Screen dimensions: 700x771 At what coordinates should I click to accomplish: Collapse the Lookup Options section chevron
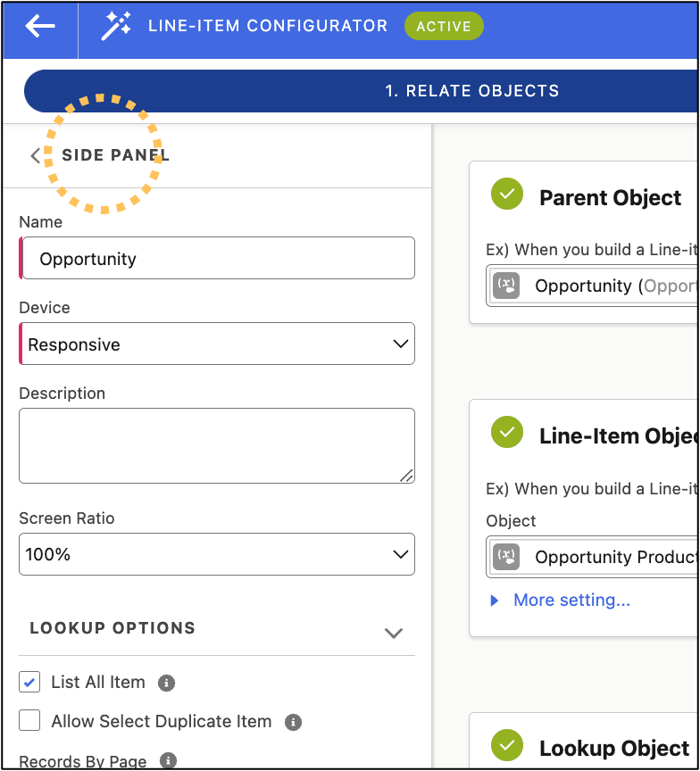pyautogui.click(x=394, y=633)
